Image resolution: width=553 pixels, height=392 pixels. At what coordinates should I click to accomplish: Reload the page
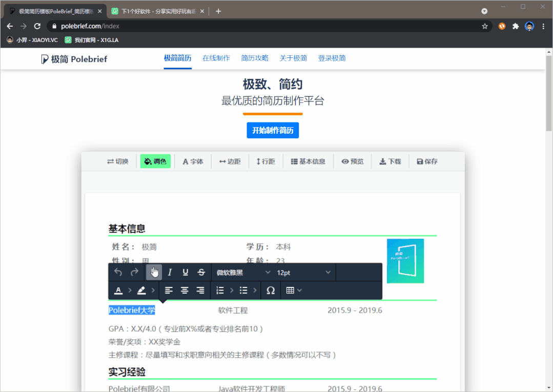click(37, 26)
